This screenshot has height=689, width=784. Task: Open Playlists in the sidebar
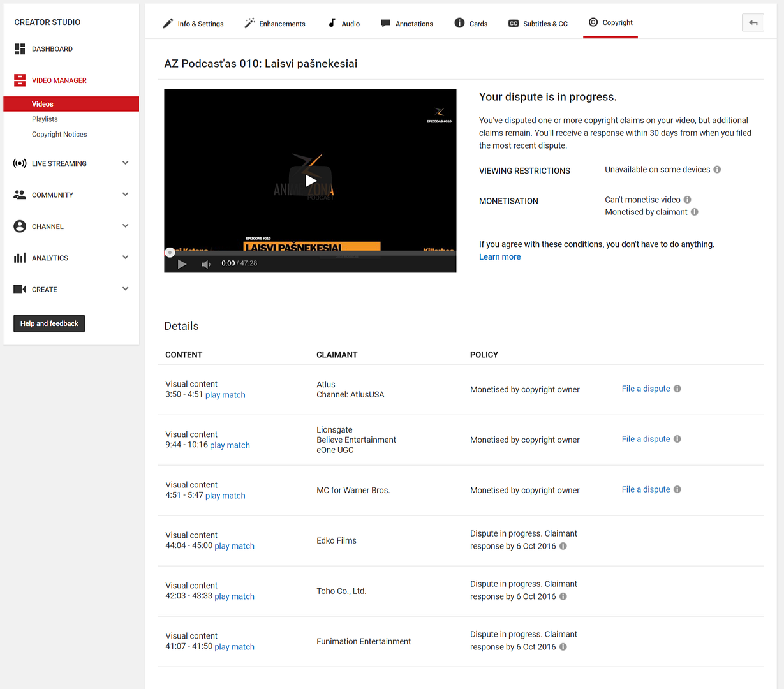click(45, 119)
